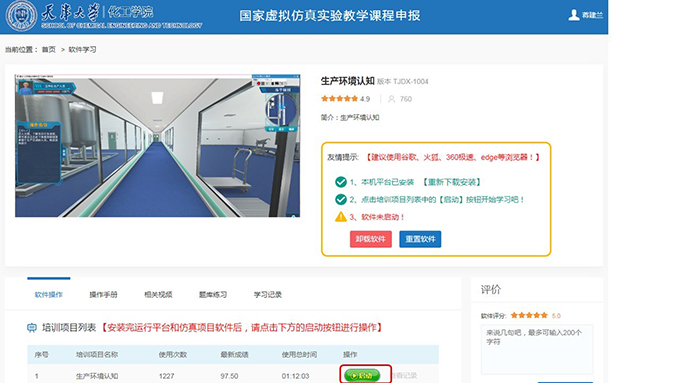Click the red 卸载软件 uninstall button
680x383 pixels.
(371, 239)
